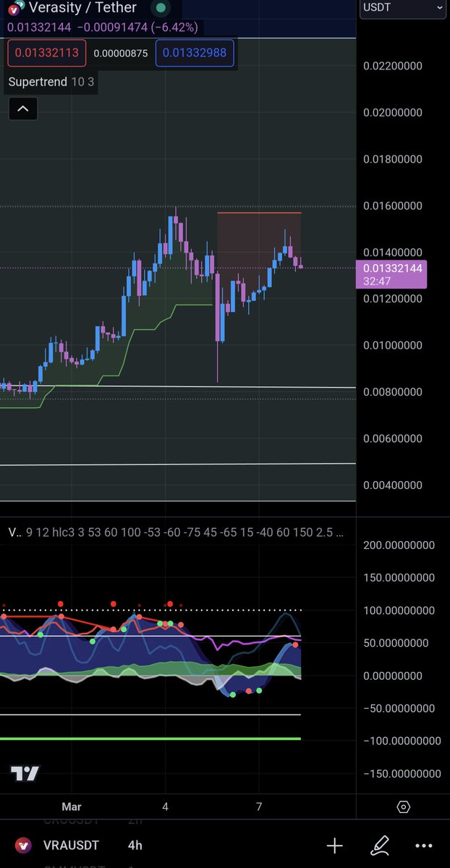This screenshot has height=868, width=450.
Task: Click the Verasity logo in bottom bar
Action: (23, 845)
